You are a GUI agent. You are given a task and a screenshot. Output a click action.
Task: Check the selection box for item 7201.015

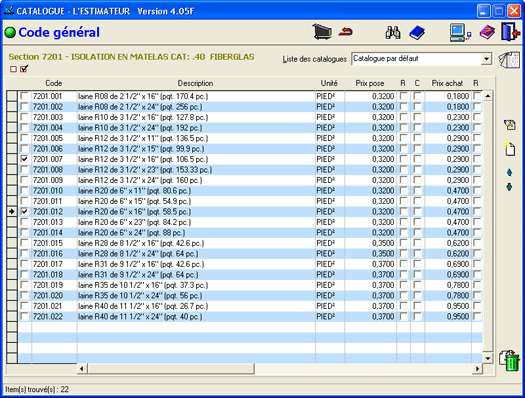[x=24, y=243]
